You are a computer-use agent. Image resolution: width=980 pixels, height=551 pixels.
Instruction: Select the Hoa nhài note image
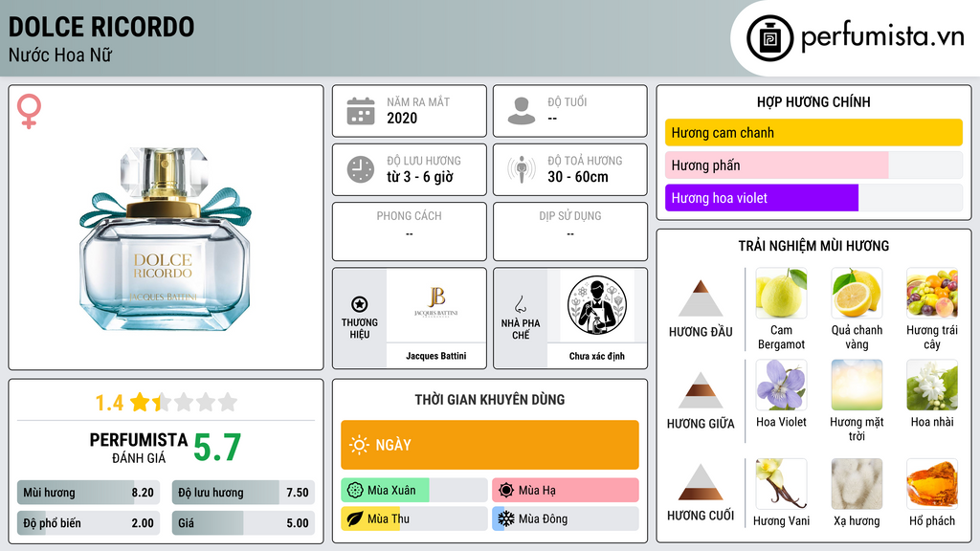coord(932,385)
